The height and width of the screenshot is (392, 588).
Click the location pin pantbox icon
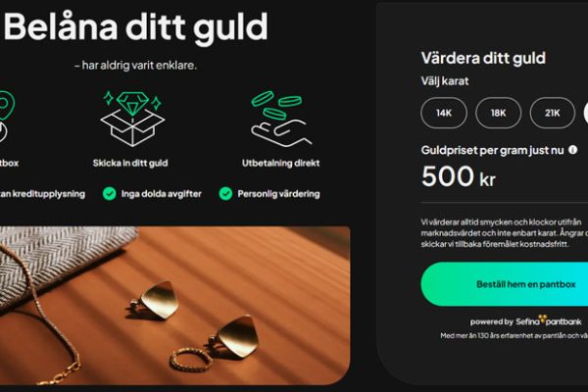click(x=6, y=117)
